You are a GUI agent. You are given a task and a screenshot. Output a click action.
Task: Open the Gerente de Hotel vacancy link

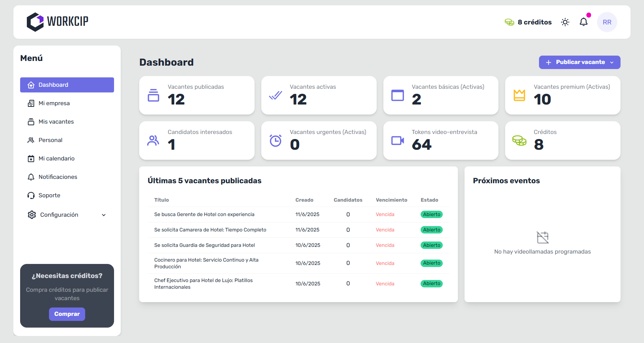(x=204, y=214)
